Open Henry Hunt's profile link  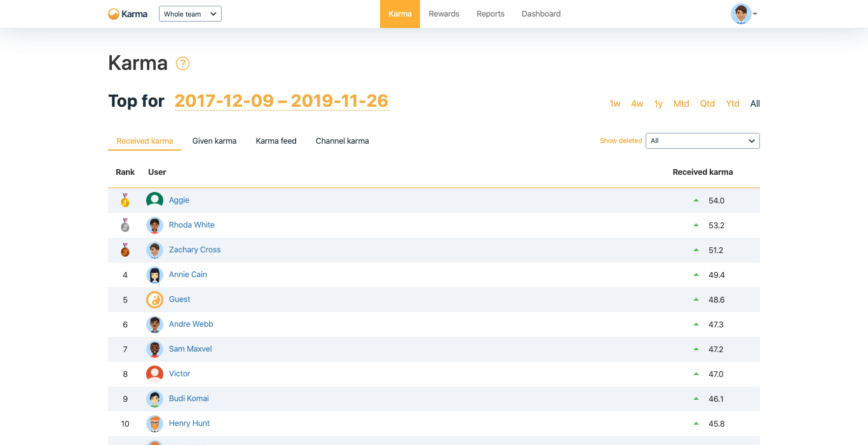(189, 423)
